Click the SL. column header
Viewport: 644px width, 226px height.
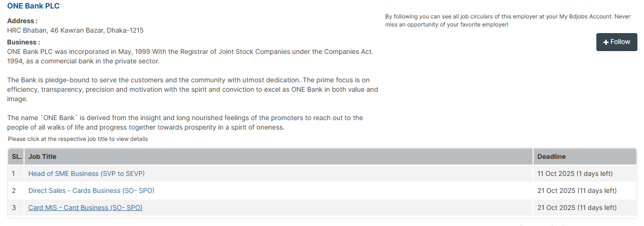[x=17, y=156]
